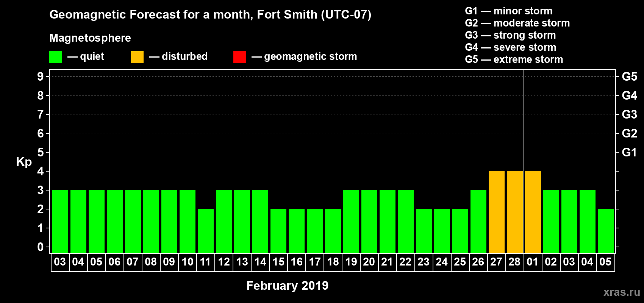Click the 'disturbed' legend label
Screen dimensions: 644x303
[x=184, y=56]
